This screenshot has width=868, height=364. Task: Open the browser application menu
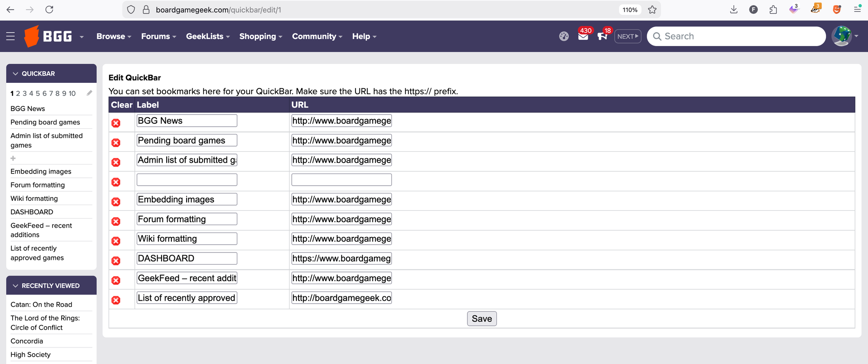coord(857,10)
